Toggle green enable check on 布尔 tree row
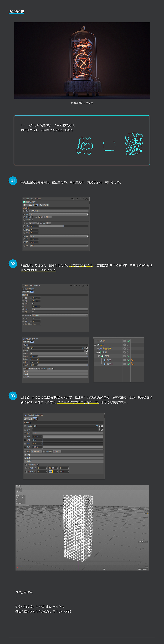The image size is (164, 644). [x=129, y=356]
